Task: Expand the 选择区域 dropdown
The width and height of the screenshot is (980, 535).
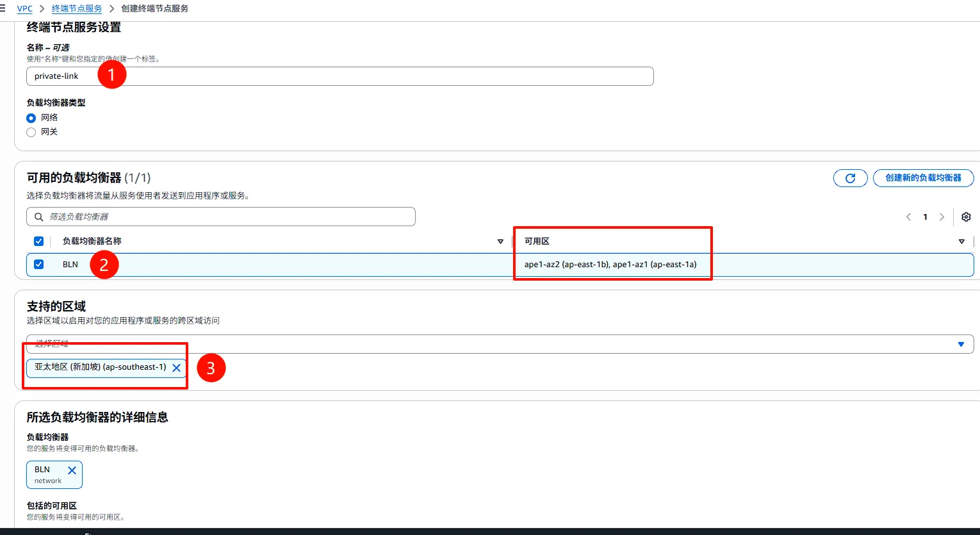Action: point(960,344)
